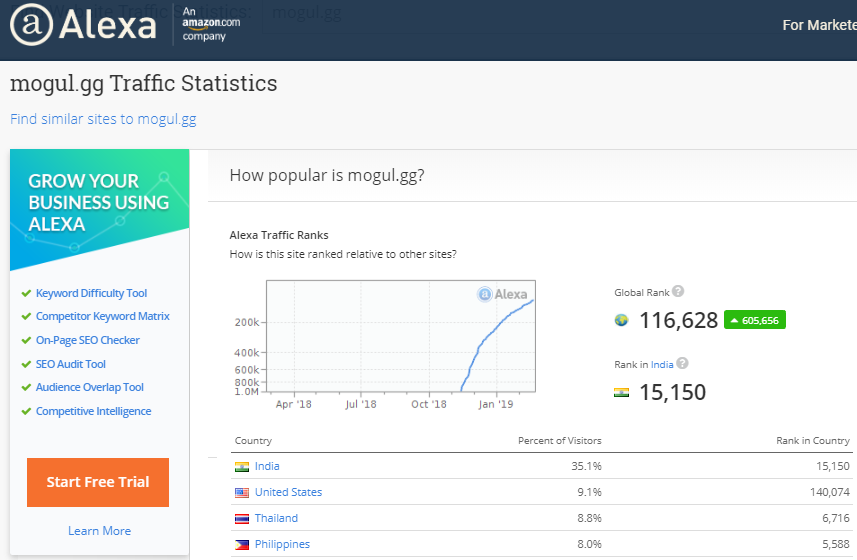Open the Competitor Keyword Matrix link
This screenshot has width=857, height=560.
(103, 316)
